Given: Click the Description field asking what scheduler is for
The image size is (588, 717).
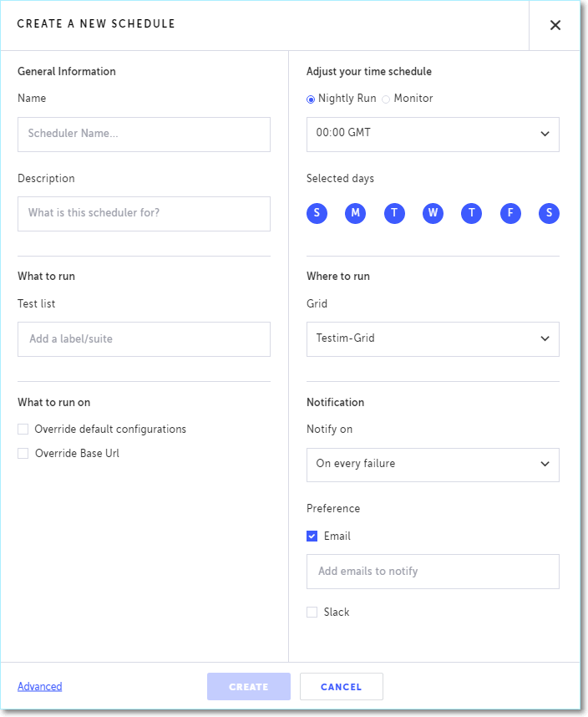Looking at the screenshot, I should 144,214.
